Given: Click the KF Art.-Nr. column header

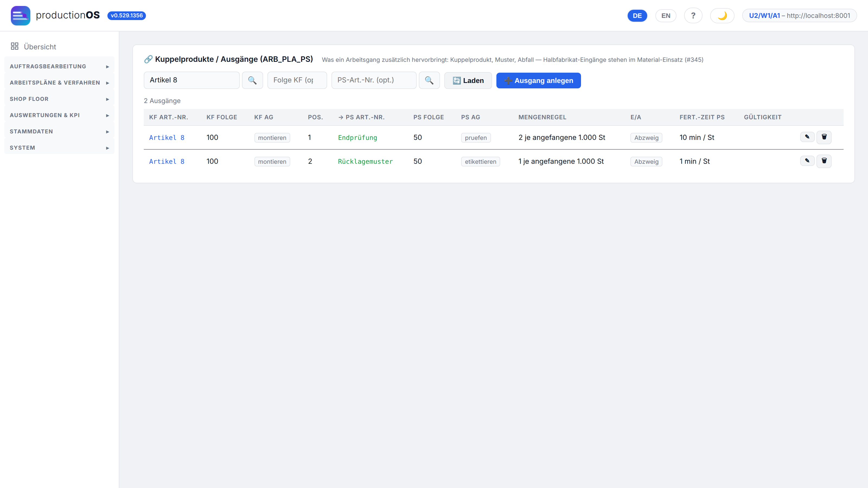Looking at the screenshot, I should click(168, 117).
